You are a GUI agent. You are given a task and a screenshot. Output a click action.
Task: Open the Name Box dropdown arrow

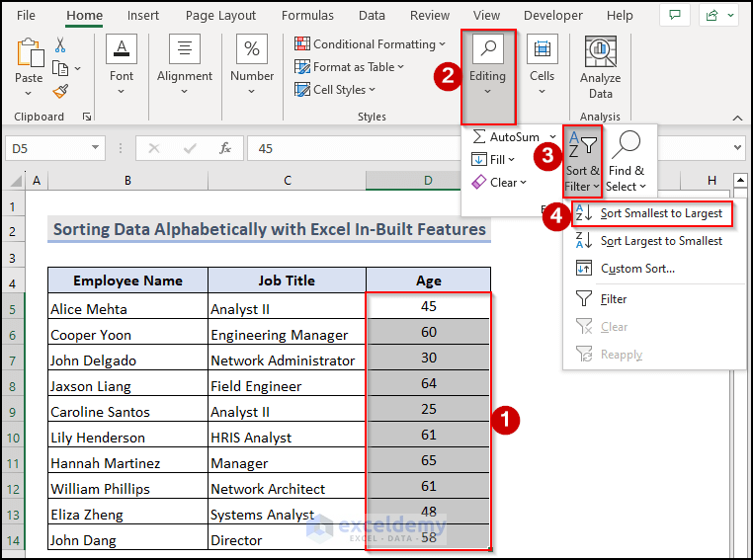click(96, 148)
